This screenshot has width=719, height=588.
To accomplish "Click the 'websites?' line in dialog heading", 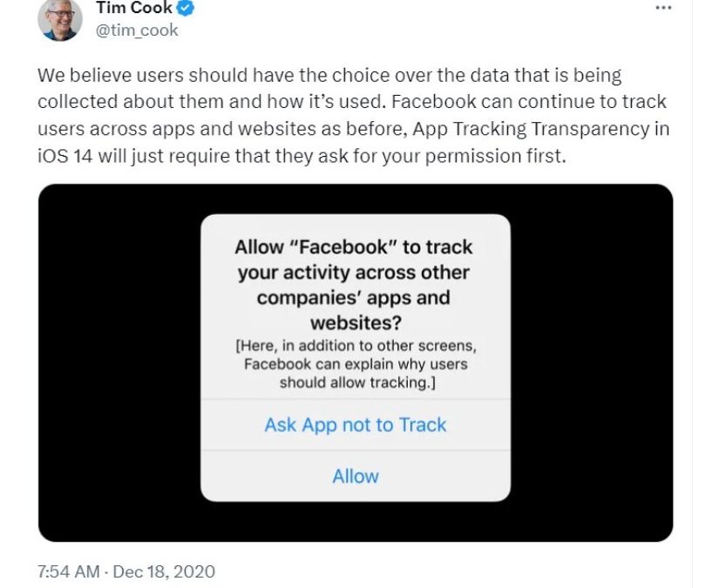I will (356, 322).
